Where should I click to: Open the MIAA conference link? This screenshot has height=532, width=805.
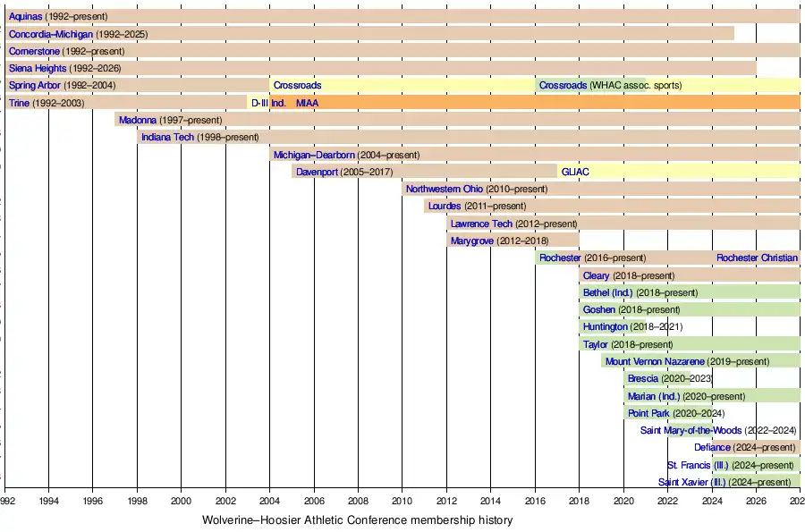(x=307, y=103)
